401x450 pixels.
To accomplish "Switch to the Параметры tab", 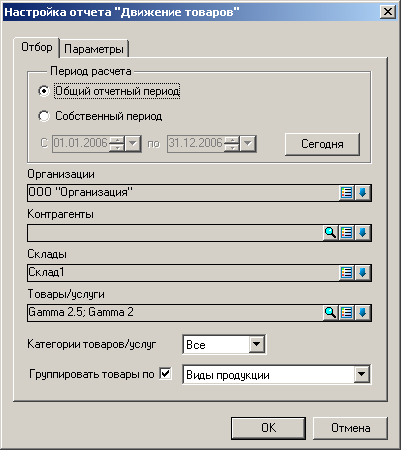I will coord(94,49).
